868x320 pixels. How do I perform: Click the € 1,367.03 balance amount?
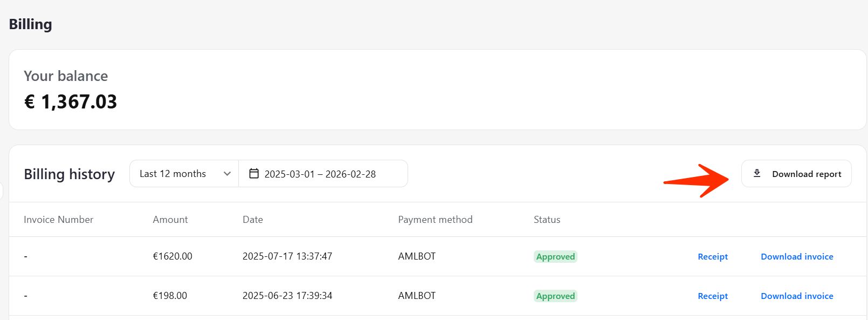[x=71, y=102]
